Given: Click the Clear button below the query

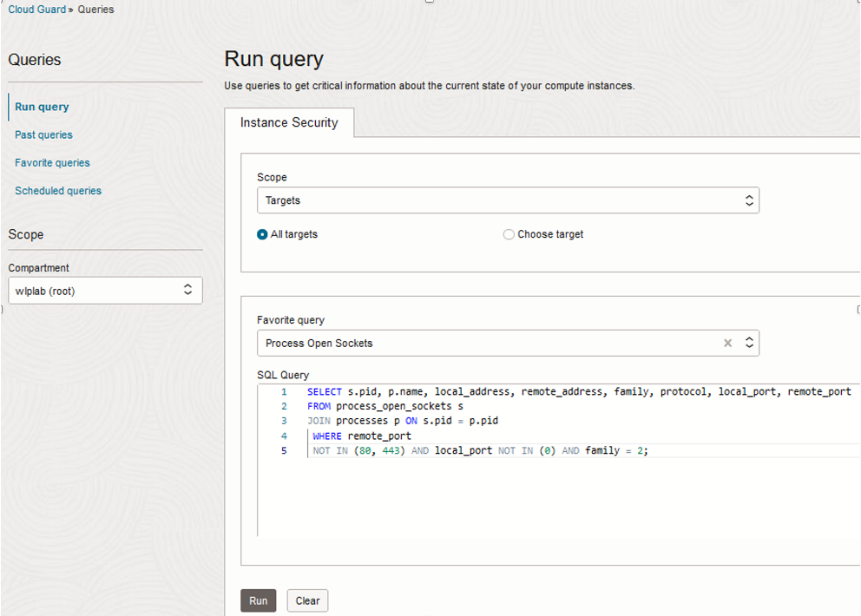Looking at the screenshot, I should pyautogui.click(x=307, y=600).
